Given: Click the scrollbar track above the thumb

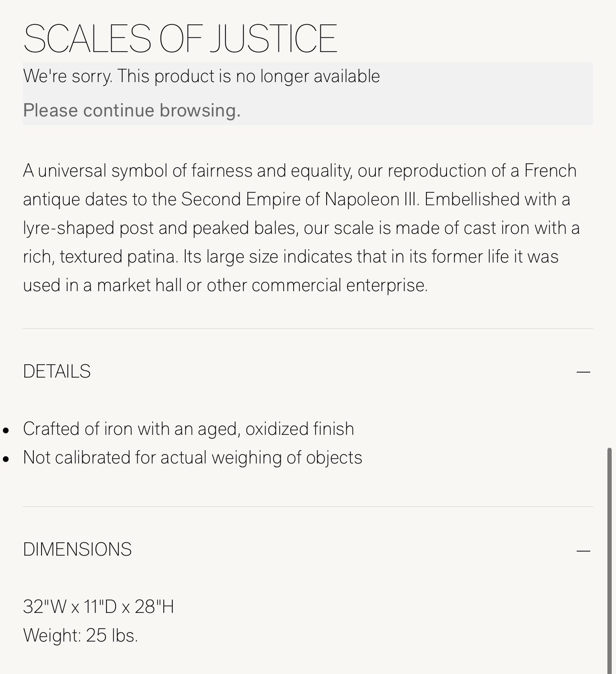Looking at the screenshot, I should 609,224.
